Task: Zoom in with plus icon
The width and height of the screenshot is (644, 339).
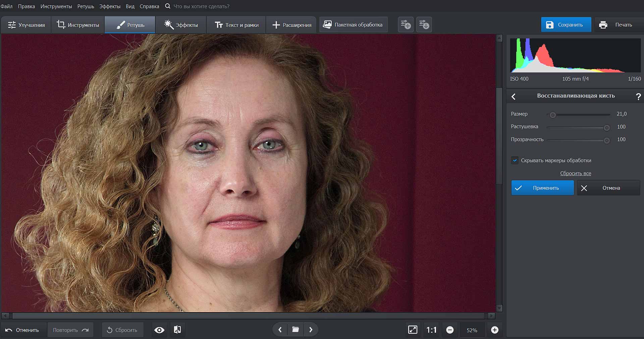Action: pos(495,330)
